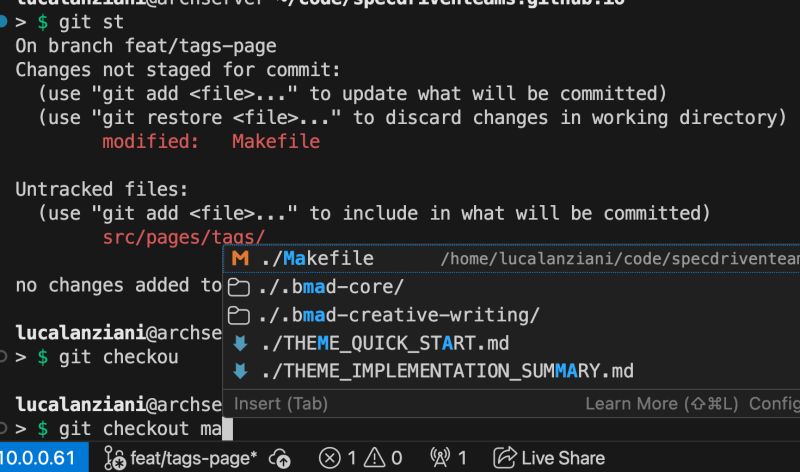Viewport: 800px width, 472px height.
Task: Click the circle marker beside git checkout ma
Action: (5, 428)
